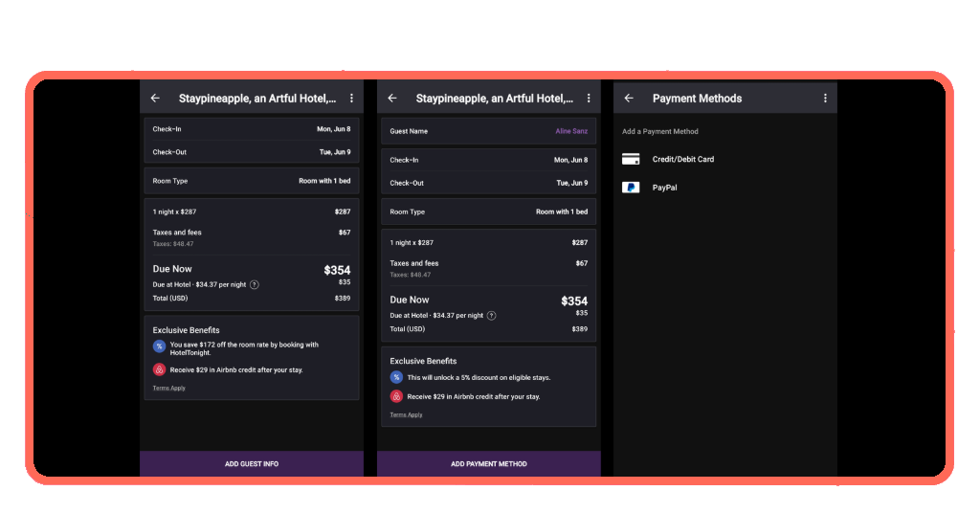Click the Guest Name label
Image resolution: width=980 pixels, height=513 pixels.
(409, 131)
